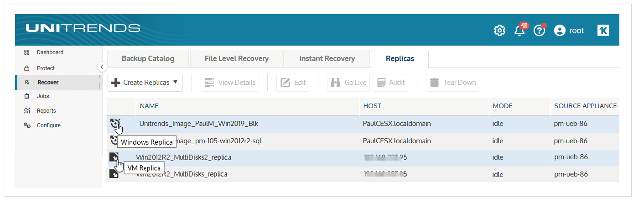Image resolution: width=644 pixels, height=208 pixels.
Task: Select row Unitrends_Image_PaulM_Win2019_Blk
Action: click(x=363, y=124)
